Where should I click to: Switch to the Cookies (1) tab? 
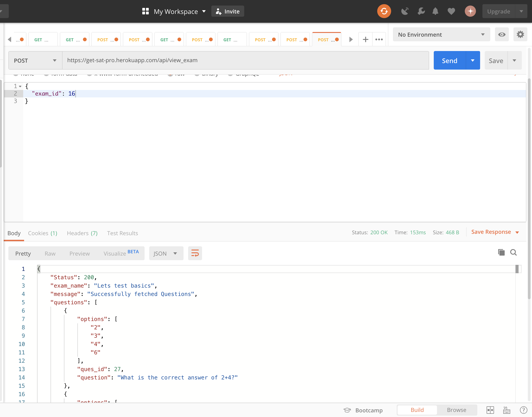[x=43, y=233]
